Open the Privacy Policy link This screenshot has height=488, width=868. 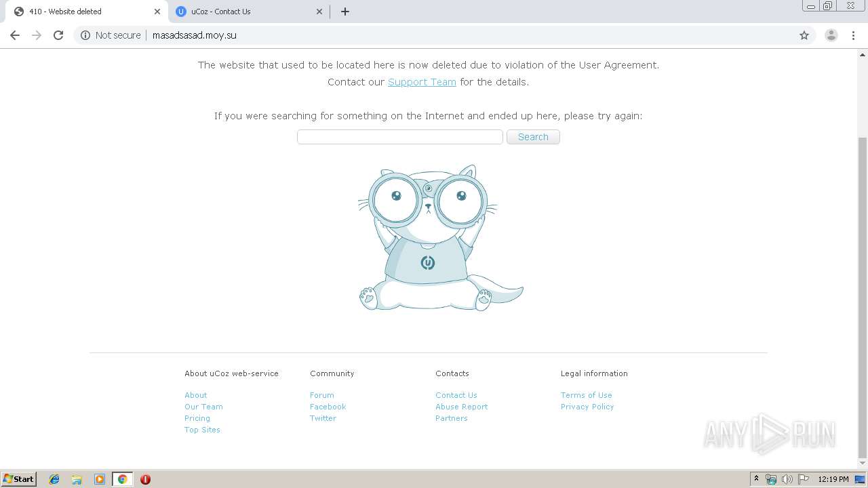click(x=587, y=407)
